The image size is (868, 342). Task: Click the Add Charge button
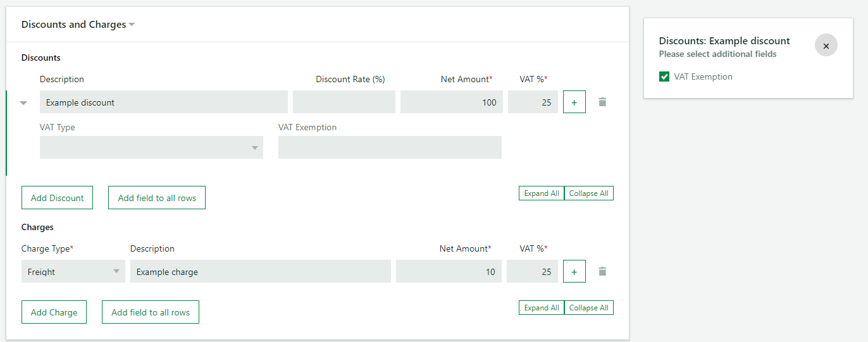[54, 312]
